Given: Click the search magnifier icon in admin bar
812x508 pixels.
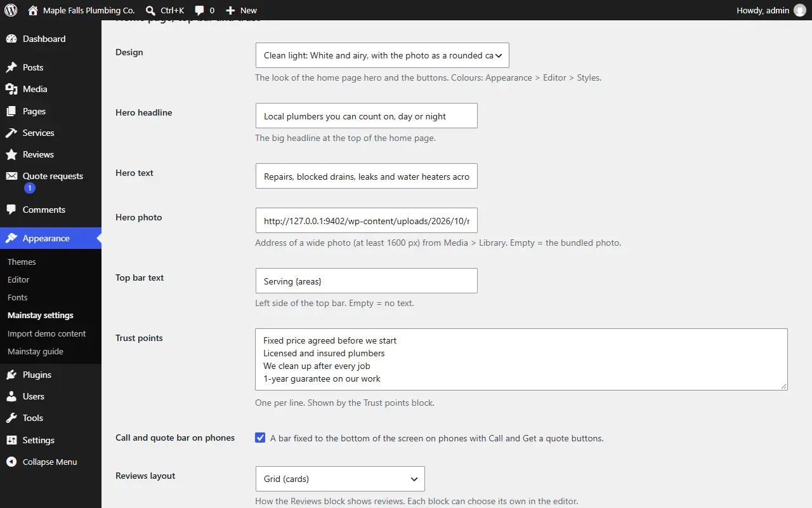Looking at the screenshot, I should click(x=150, y=10).
